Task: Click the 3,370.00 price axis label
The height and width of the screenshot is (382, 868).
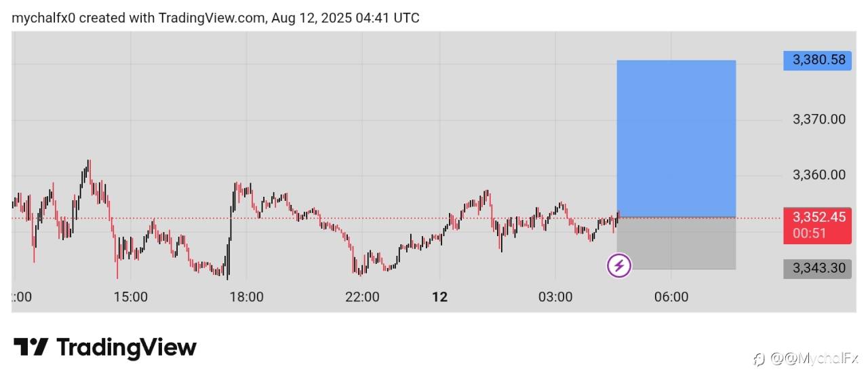Action: coord(819,119)
